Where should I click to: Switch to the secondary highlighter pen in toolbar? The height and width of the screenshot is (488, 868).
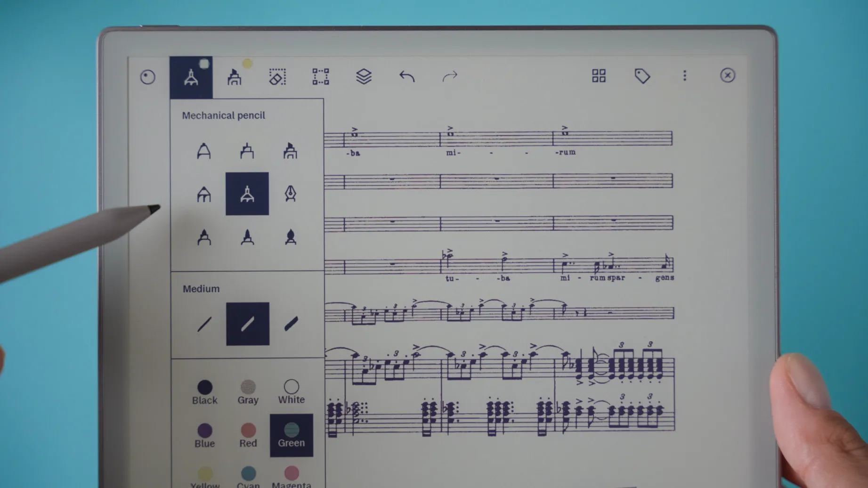click(235, 77)
